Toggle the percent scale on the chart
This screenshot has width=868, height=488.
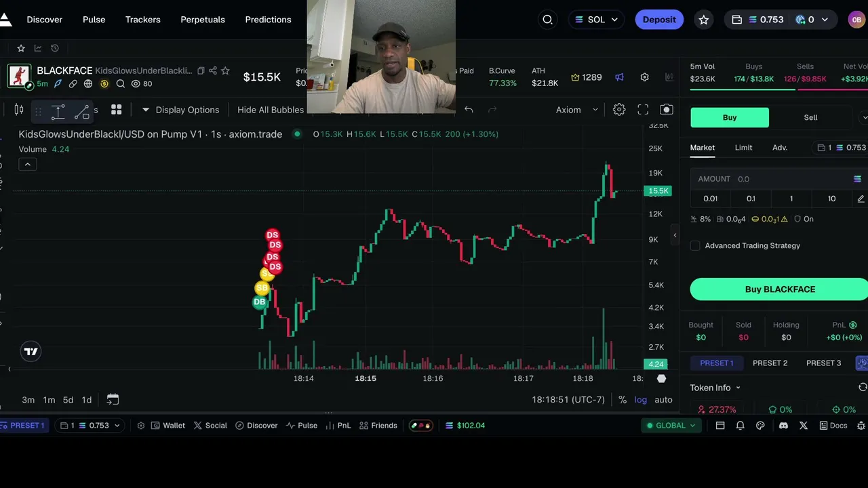623,400
